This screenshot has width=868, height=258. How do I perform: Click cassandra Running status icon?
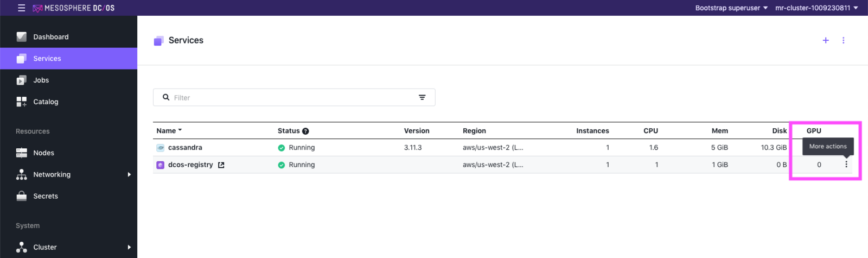click(282, 148)
